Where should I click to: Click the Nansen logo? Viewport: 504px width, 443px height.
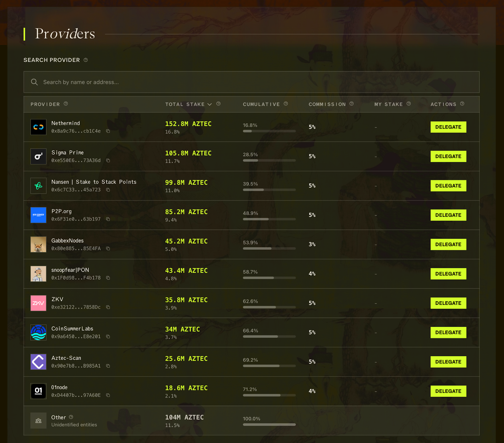tap(38, 186)
